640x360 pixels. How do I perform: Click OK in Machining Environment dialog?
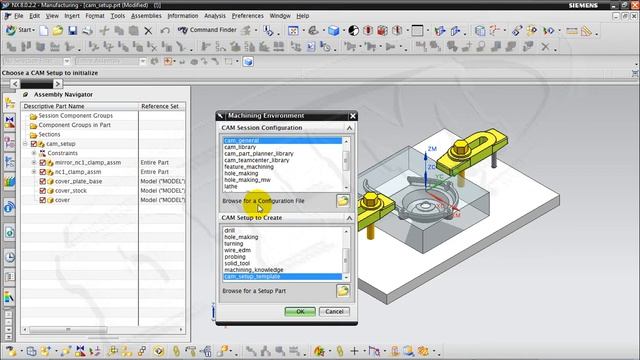tap(300, 311)
